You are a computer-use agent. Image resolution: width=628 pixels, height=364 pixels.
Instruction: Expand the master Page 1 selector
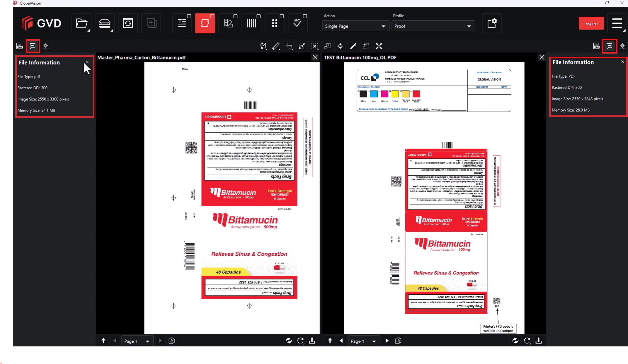137,341
